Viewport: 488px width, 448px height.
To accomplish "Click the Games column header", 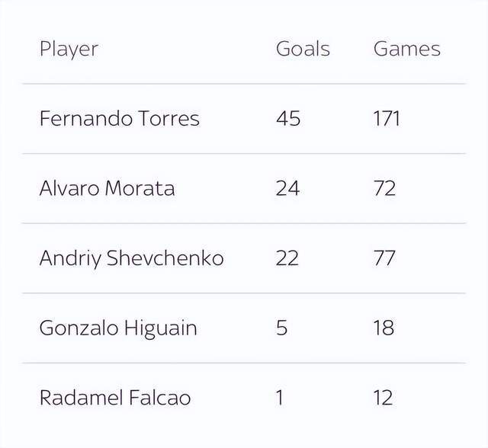I will click(x=406, y=49).
